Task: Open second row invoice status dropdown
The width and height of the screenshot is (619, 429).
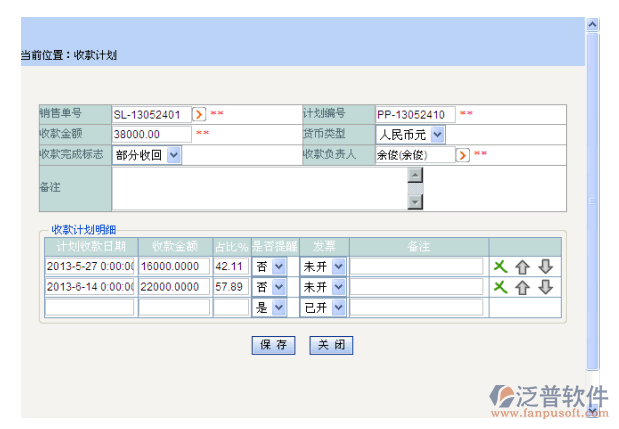Action: (x=338, y=287)
